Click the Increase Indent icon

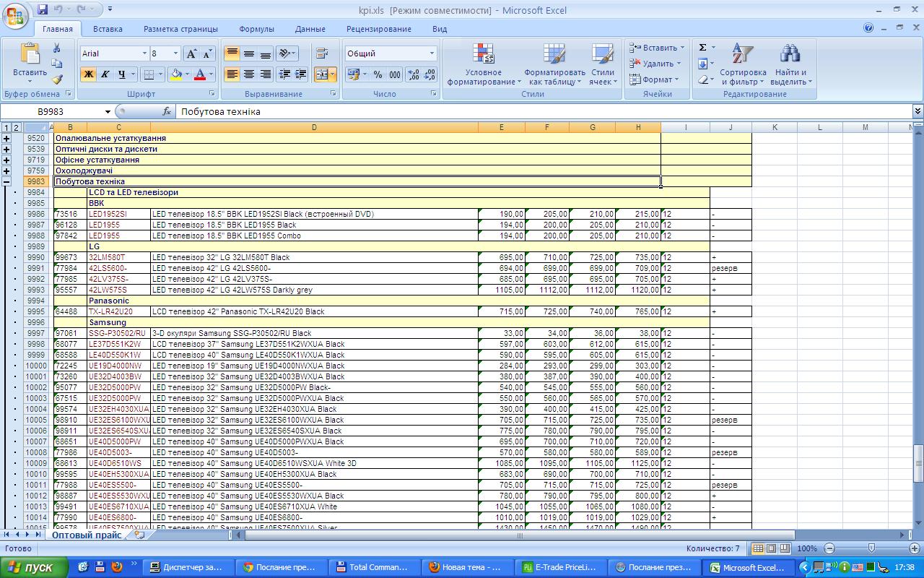301,74
